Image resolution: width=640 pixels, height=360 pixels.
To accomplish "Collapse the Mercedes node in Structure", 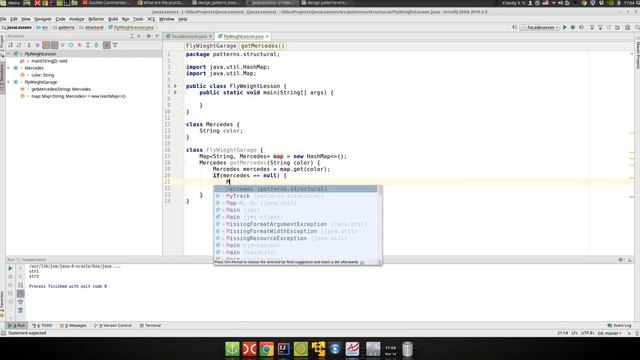I will click(x=9, y=68).
